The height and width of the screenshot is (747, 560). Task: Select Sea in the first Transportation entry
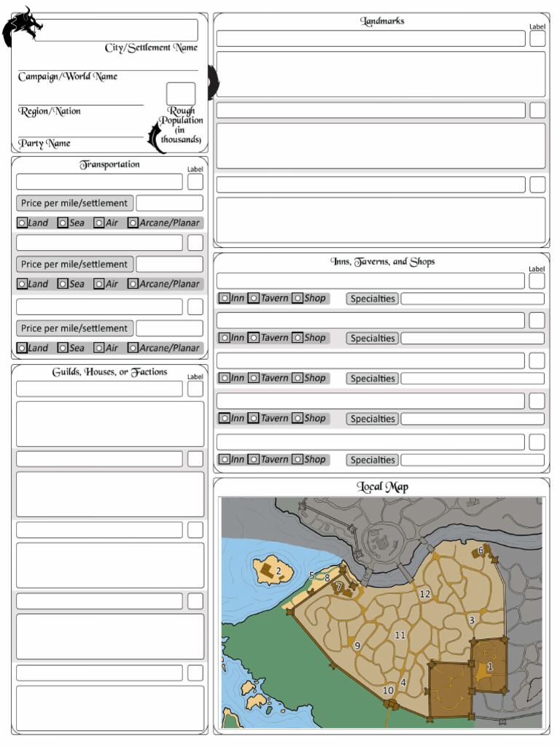click(x=63, y=222)
